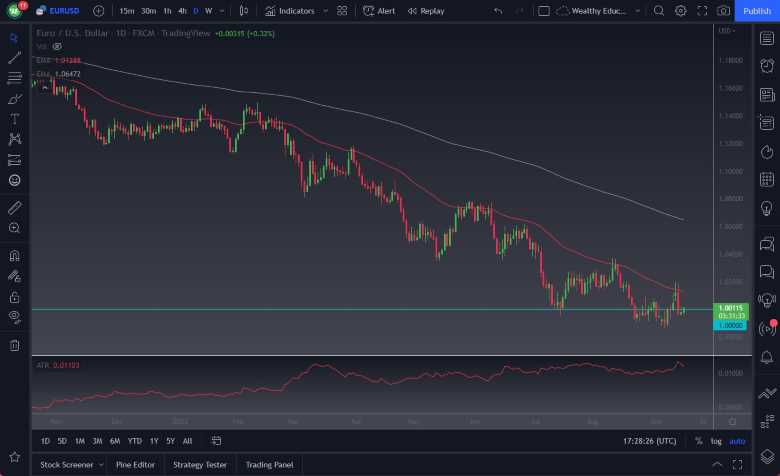Open the calendar grid panel
The width and height of the screenshot is (780, 476).
(x=767, y=180)
